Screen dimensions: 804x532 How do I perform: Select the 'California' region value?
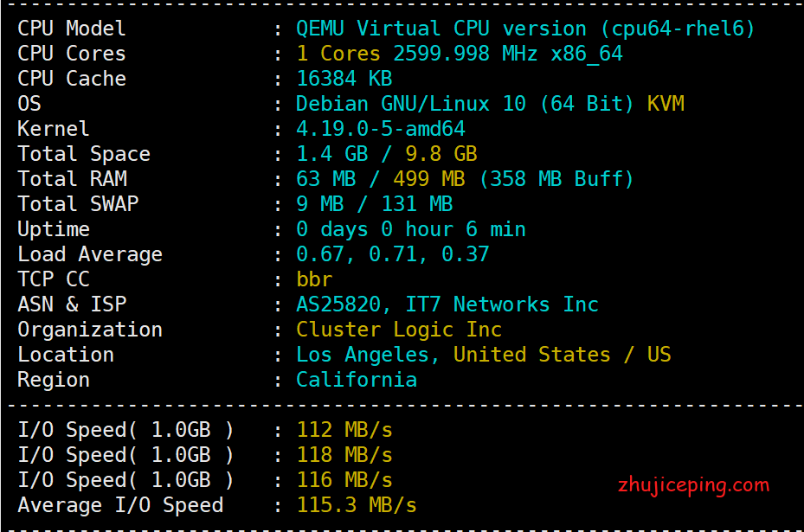357,380
